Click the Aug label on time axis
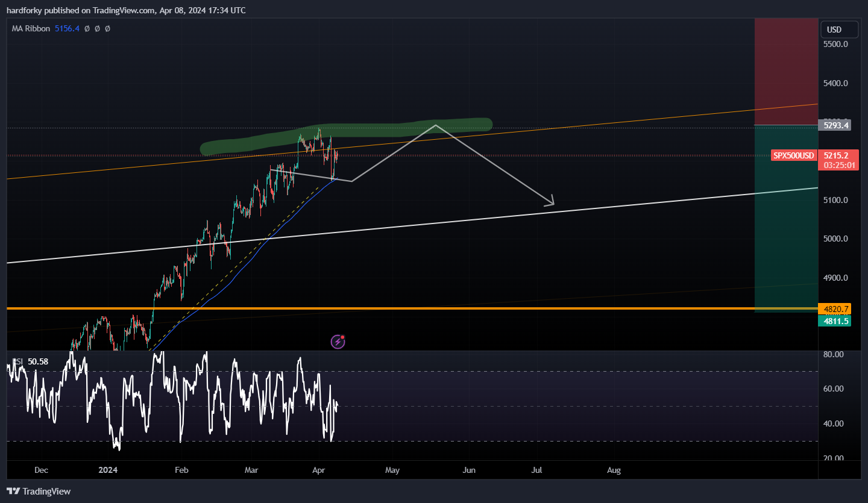The height and width of the screenshot is (503, 868). click(x=614, y=470)
